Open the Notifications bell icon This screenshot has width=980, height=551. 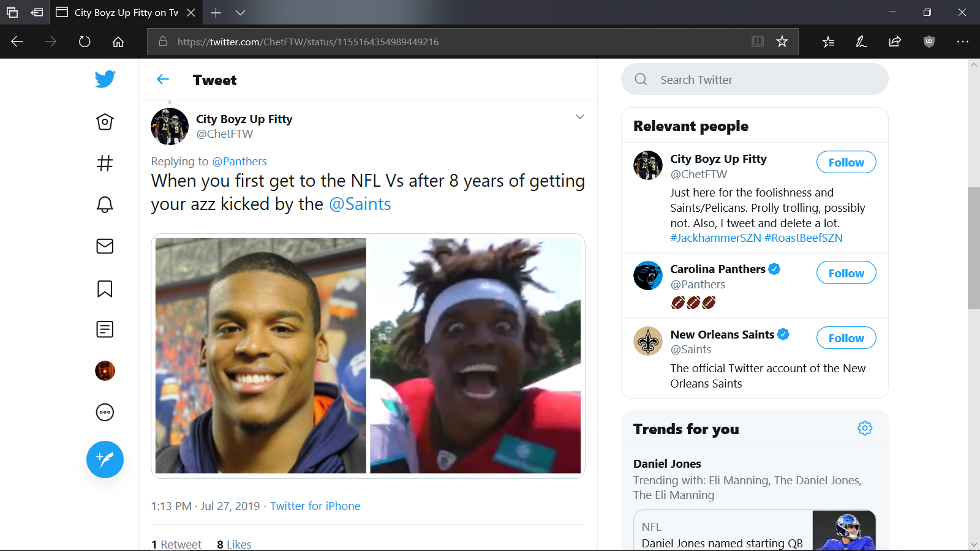coord(105,204)
